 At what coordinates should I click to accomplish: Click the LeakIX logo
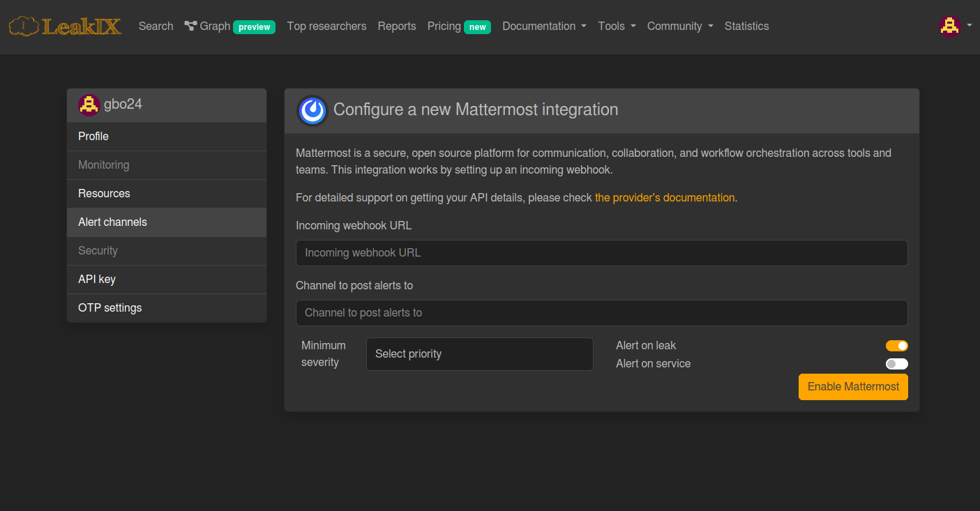(x=65, y=26)
